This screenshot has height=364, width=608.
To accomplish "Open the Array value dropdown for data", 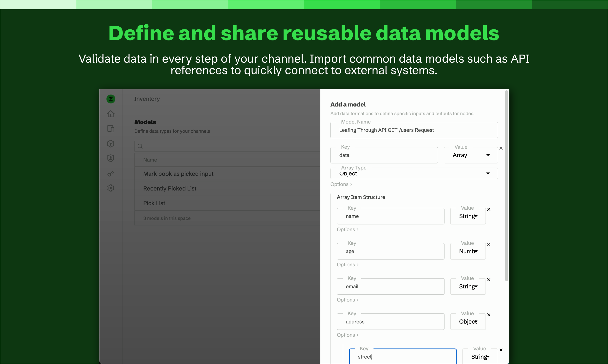I will click(x=471, y=155).
